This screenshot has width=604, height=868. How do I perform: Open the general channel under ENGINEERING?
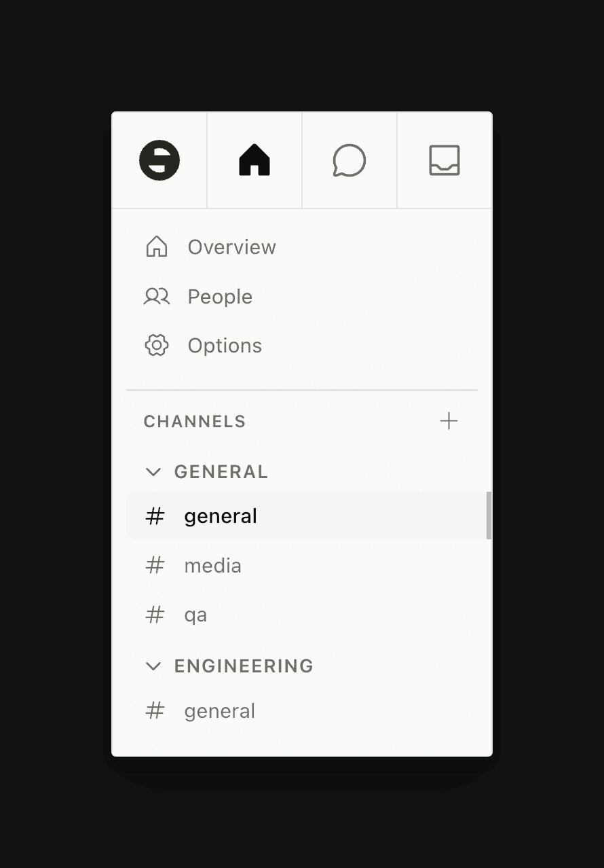coord(219,710)
